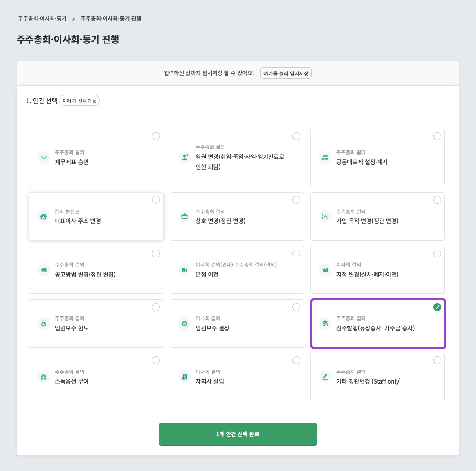Click the megaphone icon for 공고방법 변경
Viewport: 476px width, 471px height.
[x=44, y=270]
